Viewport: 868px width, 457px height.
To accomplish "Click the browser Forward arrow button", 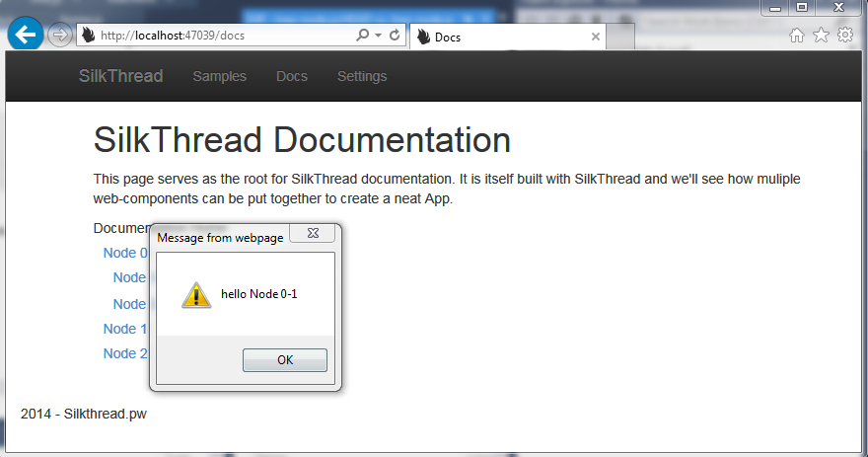I will [x=59, y=35].
